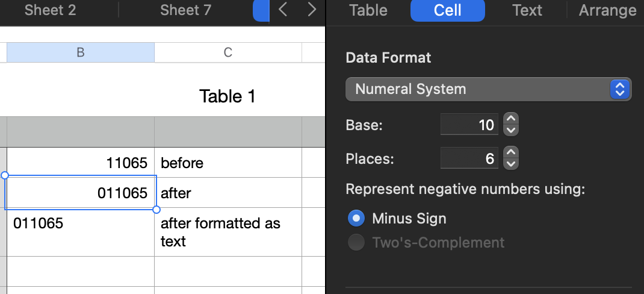Open the Numeral System format dropdown

coord(488,89)
